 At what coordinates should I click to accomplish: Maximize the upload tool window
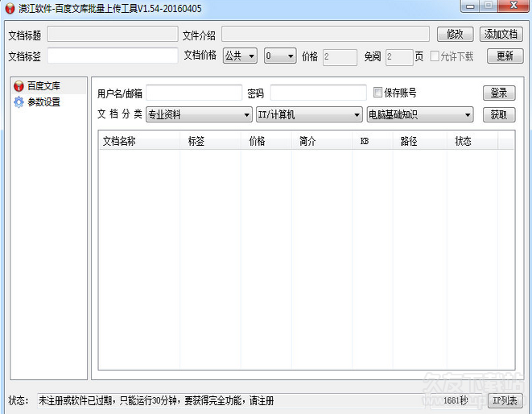tap(489, 6)
